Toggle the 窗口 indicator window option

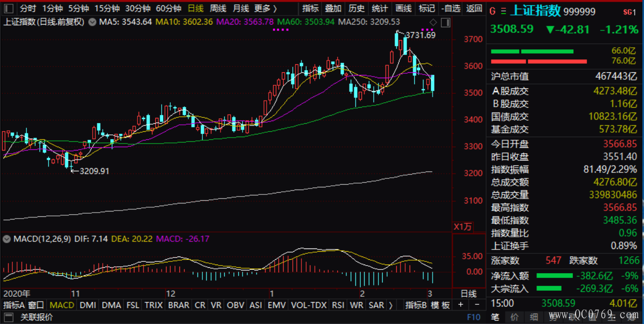point(36,305)
